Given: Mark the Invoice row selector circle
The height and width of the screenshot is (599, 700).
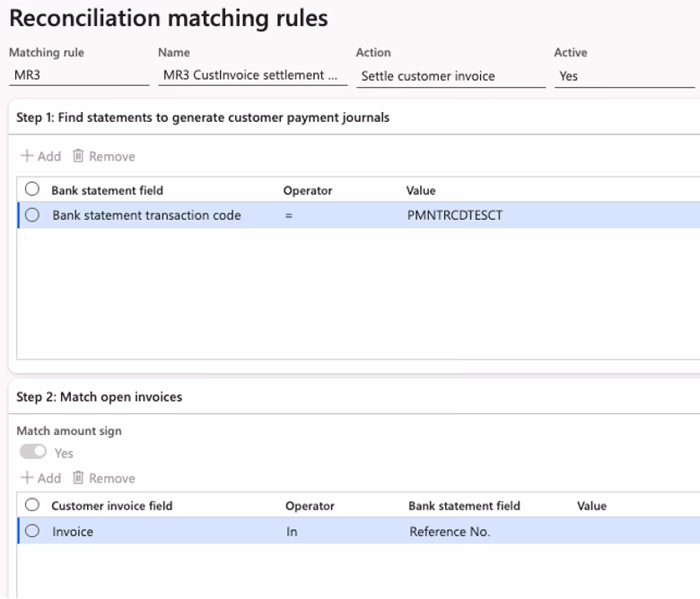Looking at the screenshot, I should 32,531.
